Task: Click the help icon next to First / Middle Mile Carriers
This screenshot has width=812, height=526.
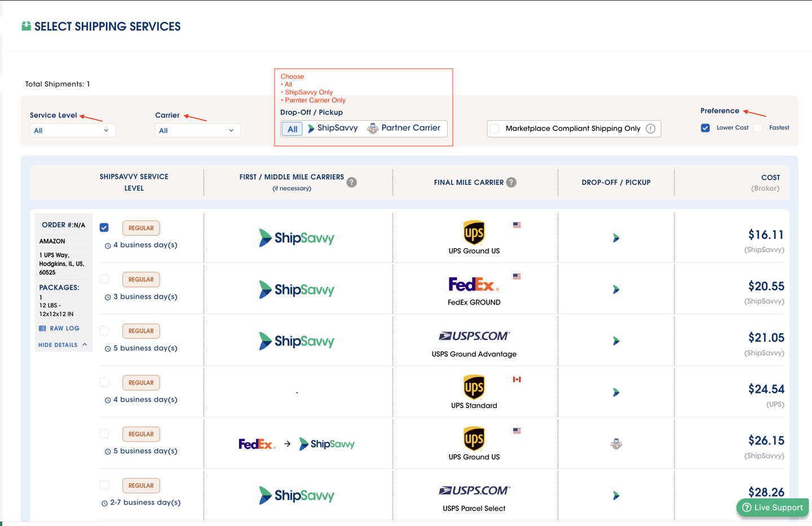Action: pos(351,182)
